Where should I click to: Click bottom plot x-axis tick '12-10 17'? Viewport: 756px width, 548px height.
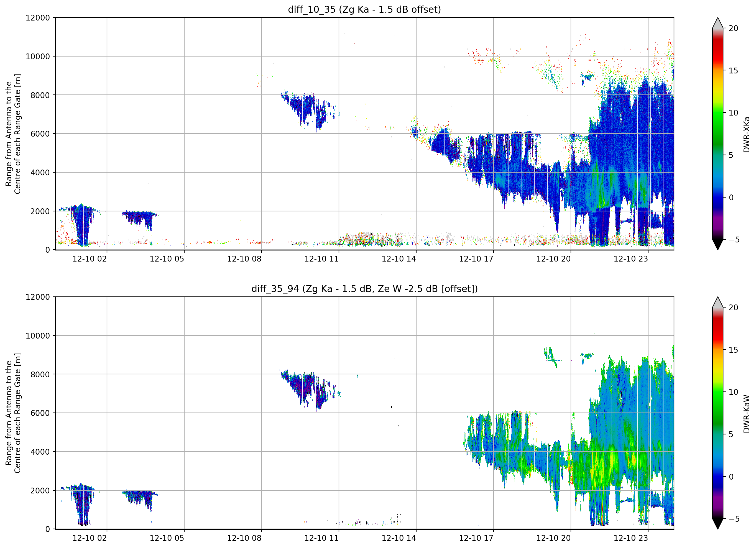(x=476, y=538)
